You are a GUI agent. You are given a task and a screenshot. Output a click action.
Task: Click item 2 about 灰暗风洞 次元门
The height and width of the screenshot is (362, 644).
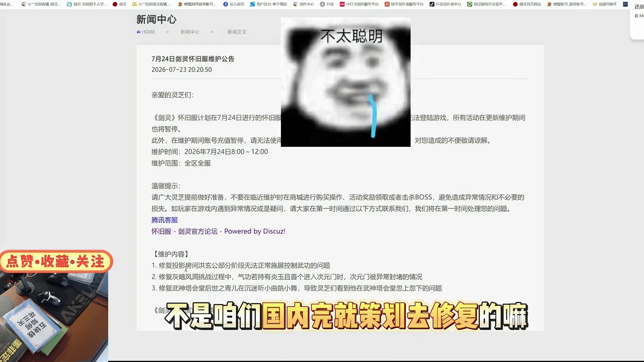point(287,277)
